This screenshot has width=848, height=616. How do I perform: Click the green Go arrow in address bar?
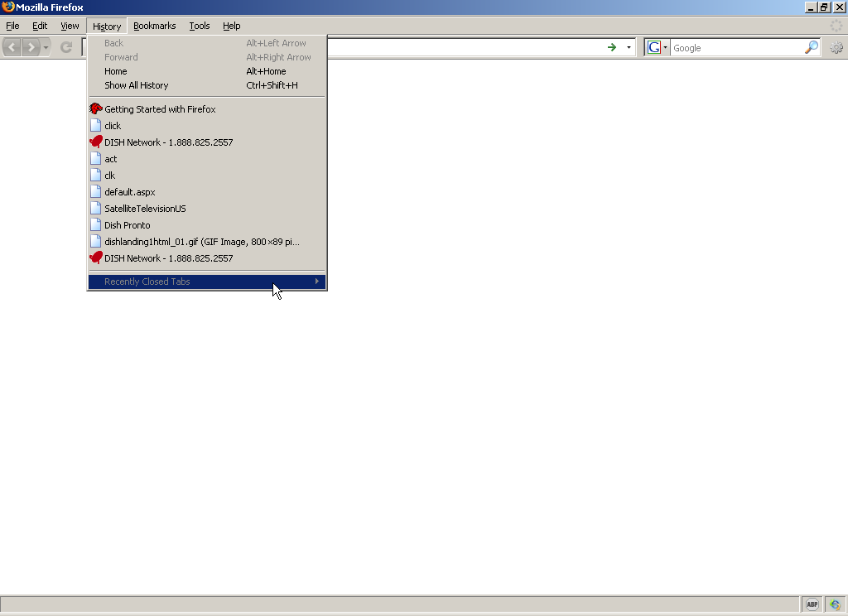click(612, 47)
